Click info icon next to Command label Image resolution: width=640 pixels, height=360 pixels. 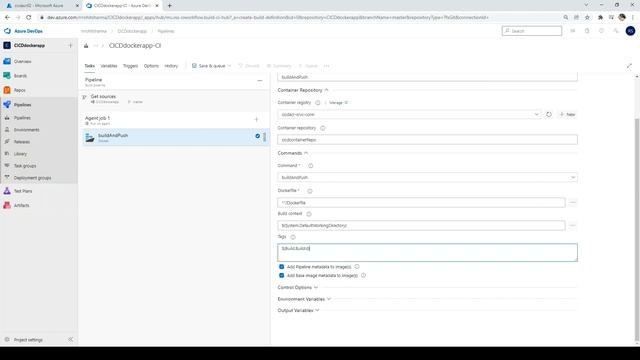point(311,166)
